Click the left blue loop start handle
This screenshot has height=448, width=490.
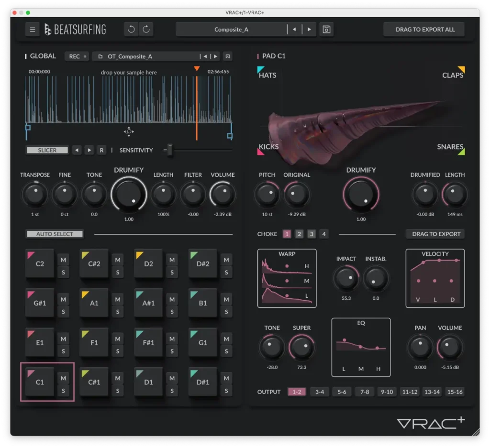(x=28, y=127)
